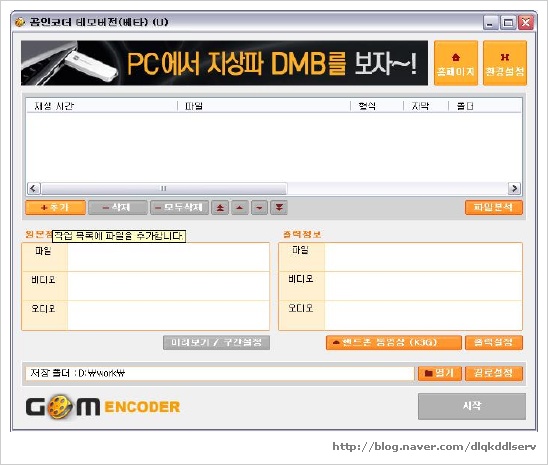Click the left arrow of the list scrollbar

coord(34,188)
